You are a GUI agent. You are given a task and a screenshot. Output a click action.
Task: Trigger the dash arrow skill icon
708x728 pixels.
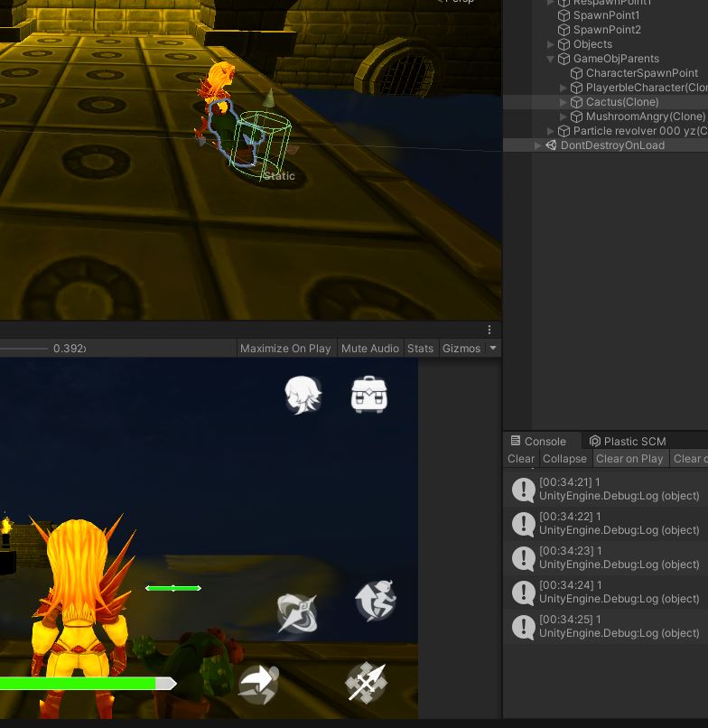click(258, 684)
